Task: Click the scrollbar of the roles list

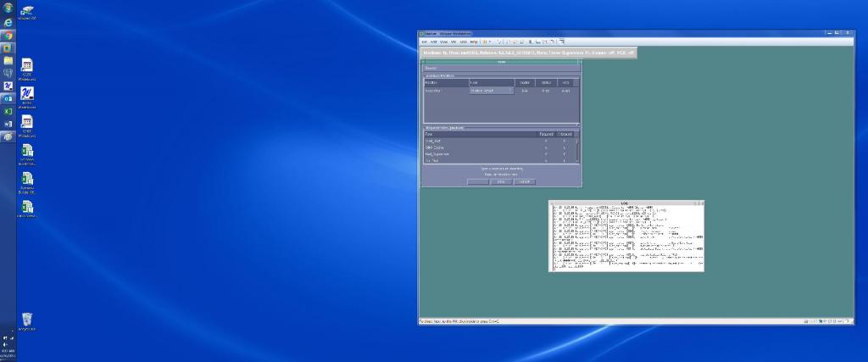Action: click(578, 148)
